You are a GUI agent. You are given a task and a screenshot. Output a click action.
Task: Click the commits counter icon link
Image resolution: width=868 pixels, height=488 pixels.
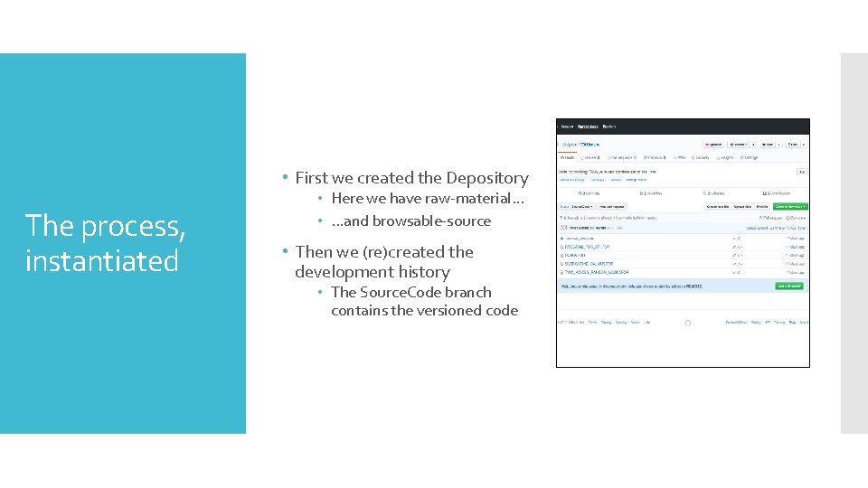point(589,193)
